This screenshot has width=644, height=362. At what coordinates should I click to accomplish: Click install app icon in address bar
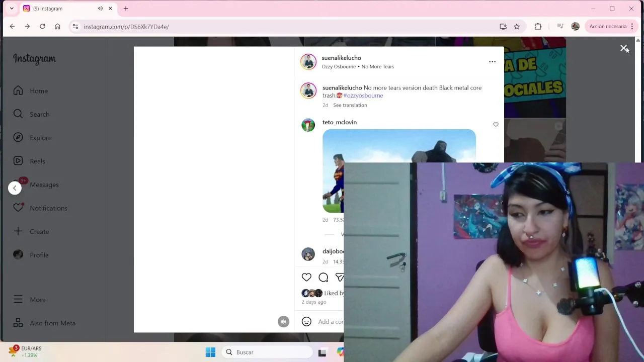click(503, 27)
